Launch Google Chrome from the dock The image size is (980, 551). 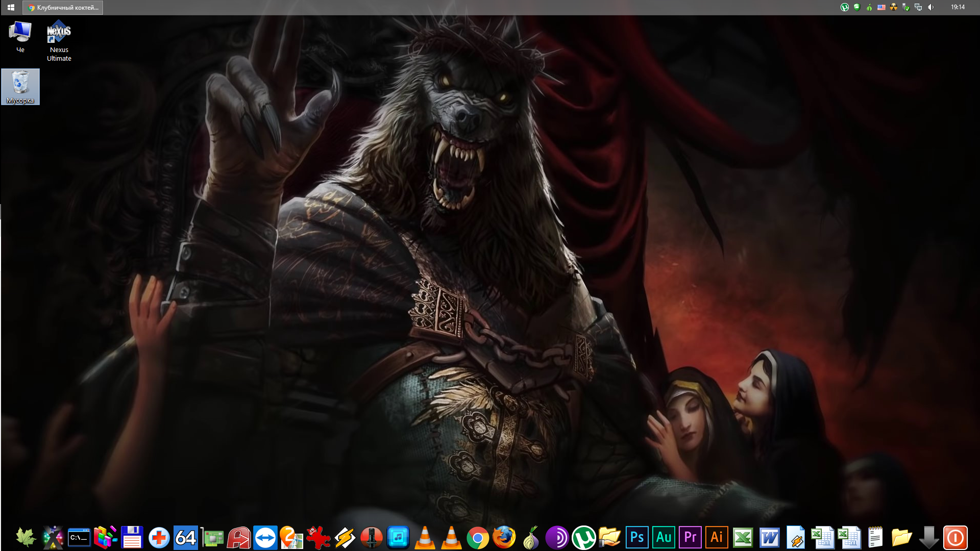coord(477,538)
